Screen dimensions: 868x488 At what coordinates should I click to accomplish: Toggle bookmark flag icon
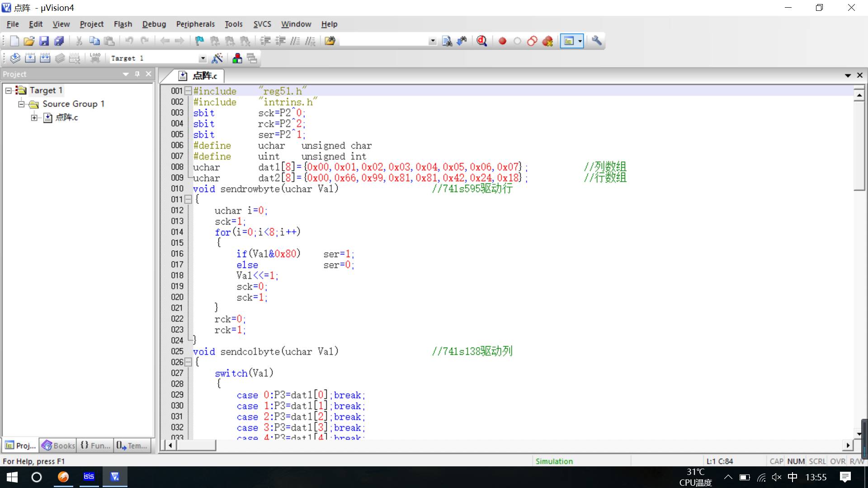(x=199, y=41)
